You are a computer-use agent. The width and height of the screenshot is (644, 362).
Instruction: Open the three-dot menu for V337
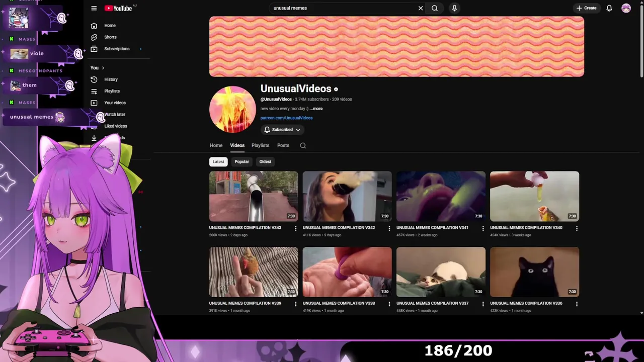[483, 304]
